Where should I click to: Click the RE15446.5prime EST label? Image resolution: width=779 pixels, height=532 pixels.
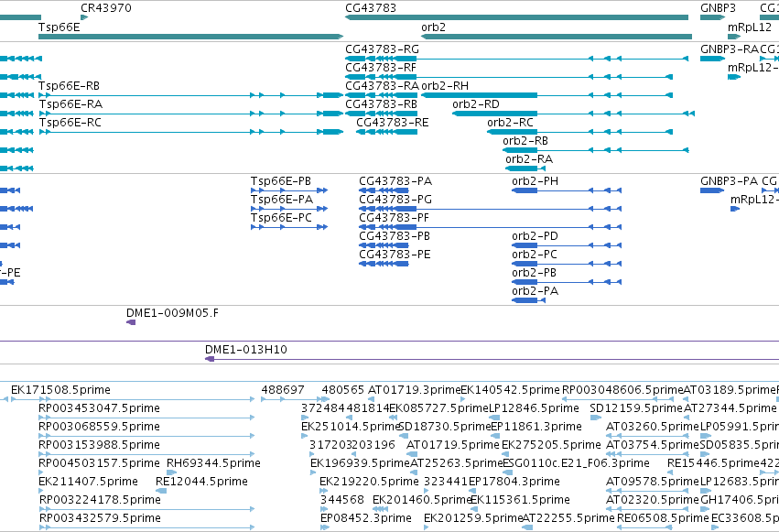(x=713, y=463)
